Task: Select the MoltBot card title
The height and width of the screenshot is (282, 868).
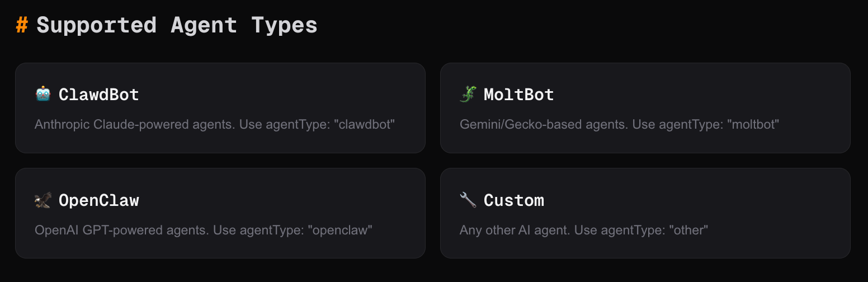Action: [x=518, y=95]
